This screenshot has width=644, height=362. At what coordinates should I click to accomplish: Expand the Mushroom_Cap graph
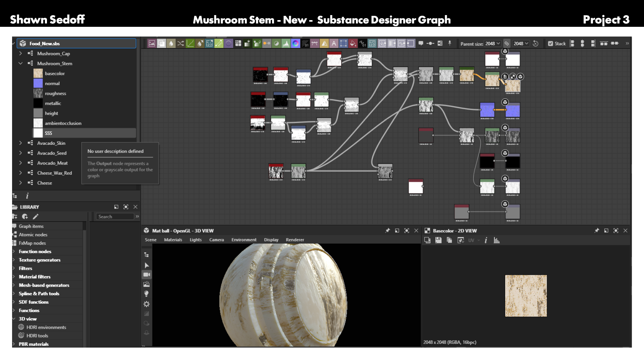click(20, 53)
